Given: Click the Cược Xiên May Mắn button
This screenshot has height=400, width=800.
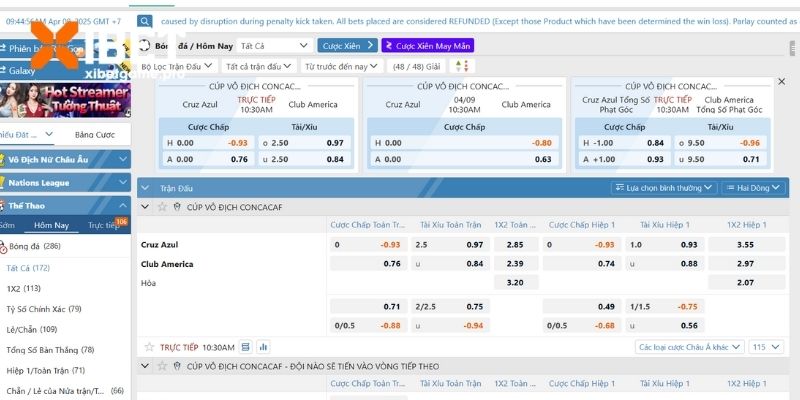Looking at the screenshot, I should [427, 45].
